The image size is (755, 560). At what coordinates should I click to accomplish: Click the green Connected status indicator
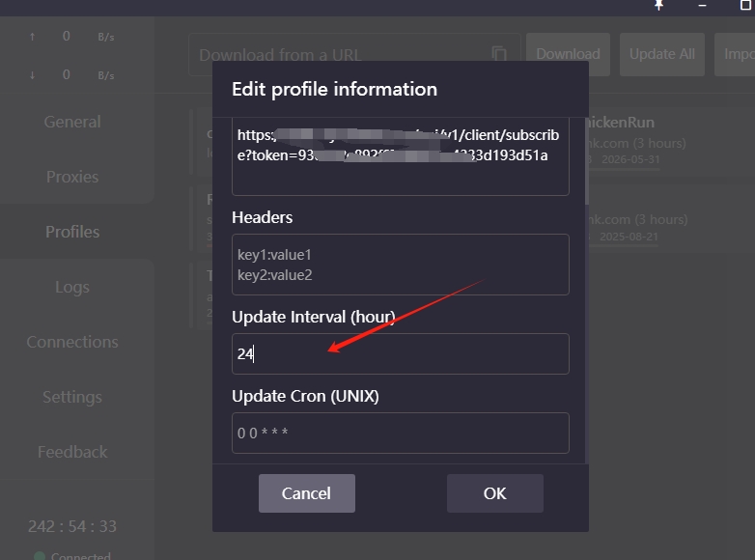[40, 555]
